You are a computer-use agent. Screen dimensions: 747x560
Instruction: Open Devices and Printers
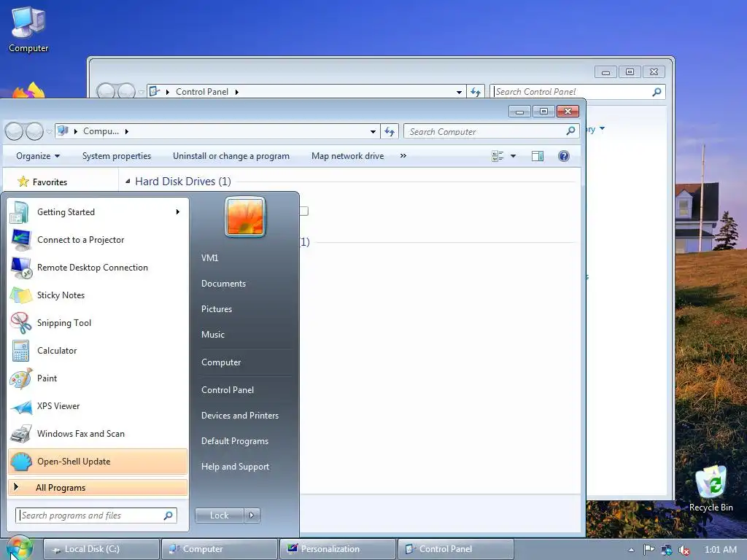coord(239,416)
